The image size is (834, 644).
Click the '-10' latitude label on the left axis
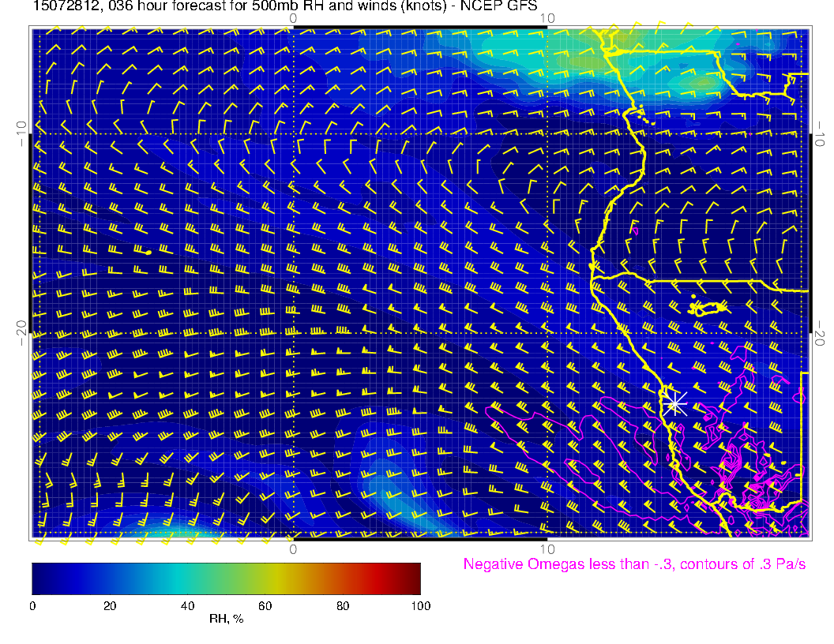click(x=21, y=133)
